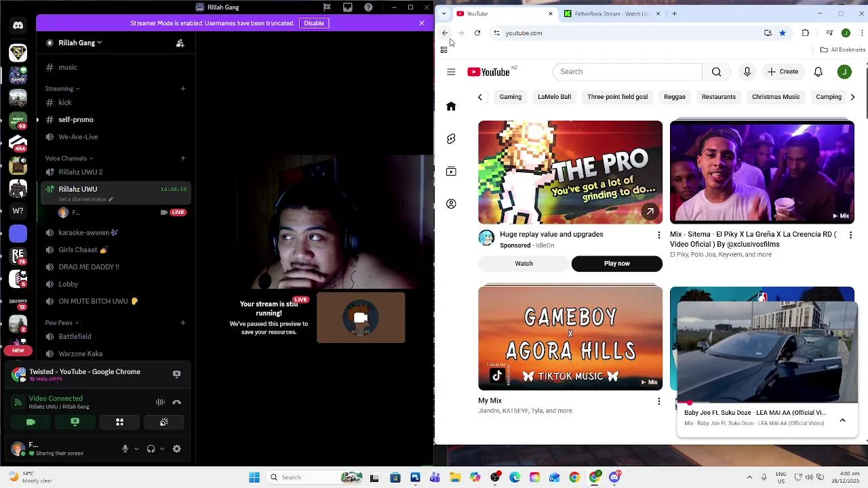Search with voice microphone on YouTube
The image size is (868, 488).
tap(747, 72)
